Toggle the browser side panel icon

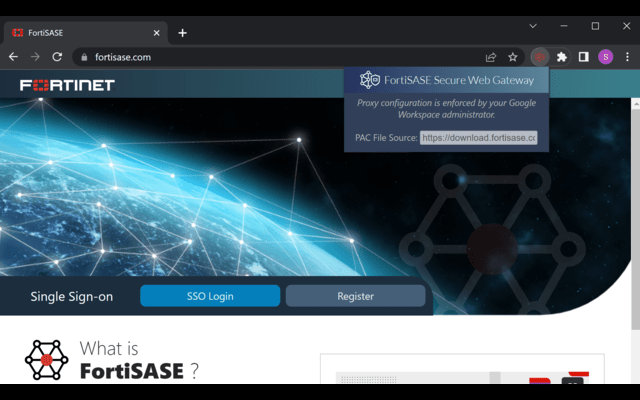tap(584, 57)
